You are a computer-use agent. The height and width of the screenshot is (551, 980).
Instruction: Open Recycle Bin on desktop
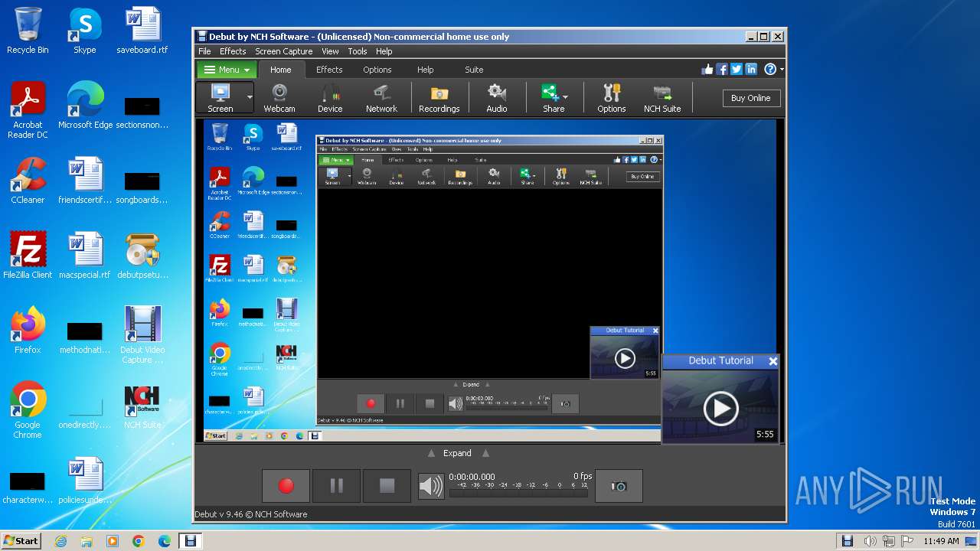[x=28, y=31]
